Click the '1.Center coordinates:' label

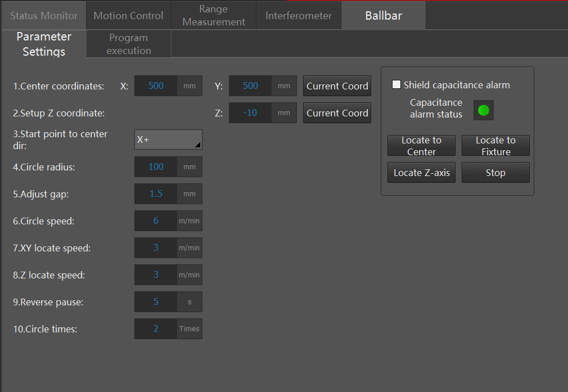[x=58, y=86]
